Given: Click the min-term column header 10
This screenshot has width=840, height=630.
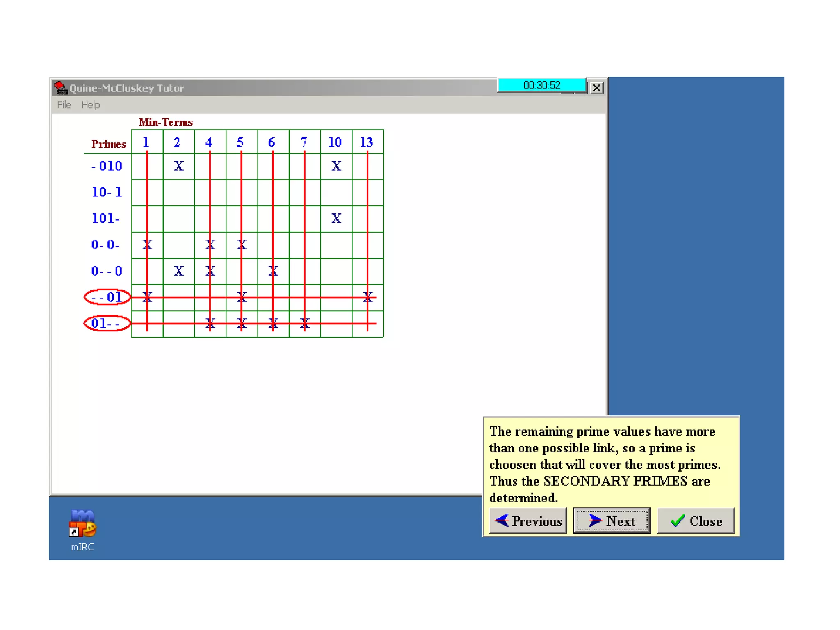Looking at the screenshot, I should click(x=335, y=142).
